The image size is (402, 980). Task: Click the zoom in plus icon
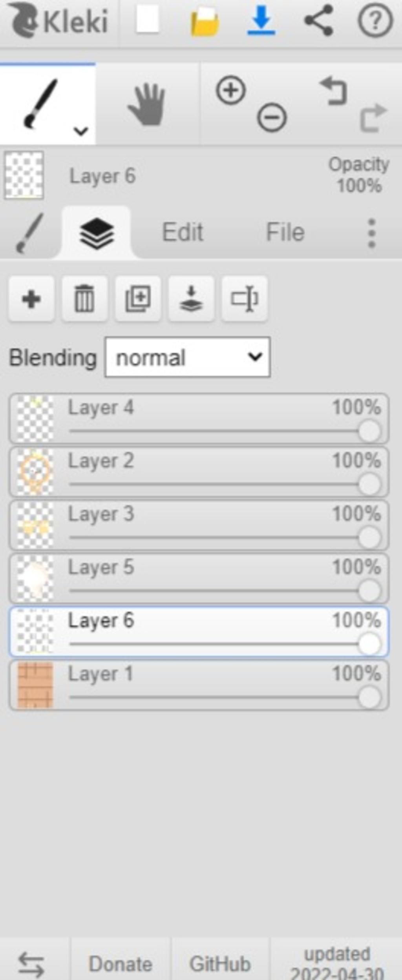(231, 90)
